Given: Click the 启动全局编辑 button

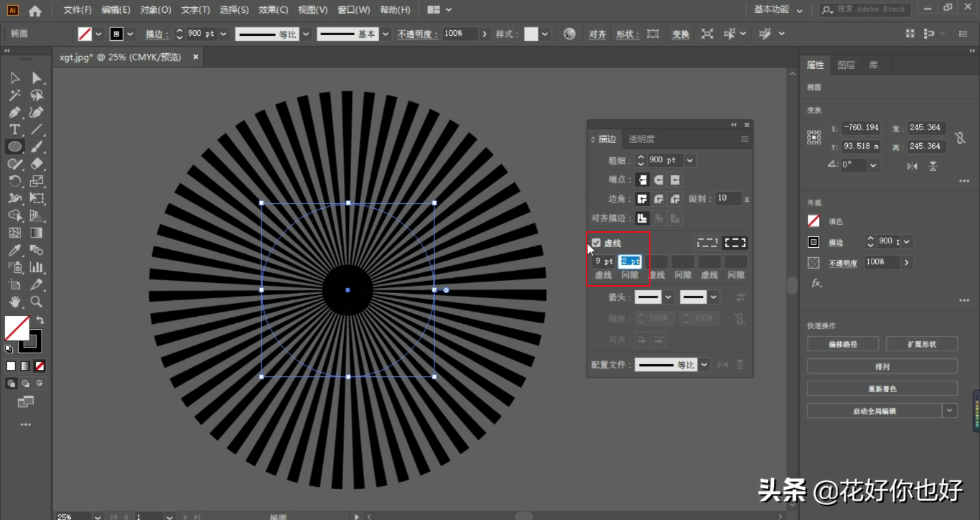Looking at the screenshot, I should (x=874, y=411).
